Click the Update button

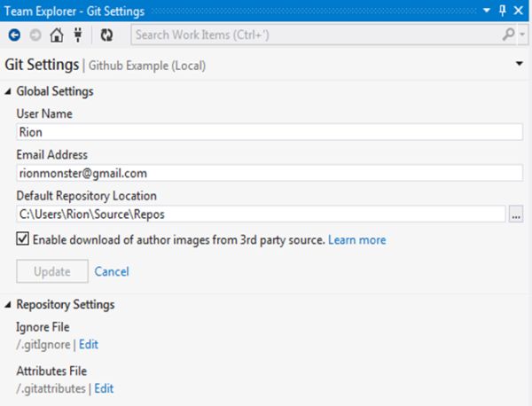click(52, 271)
